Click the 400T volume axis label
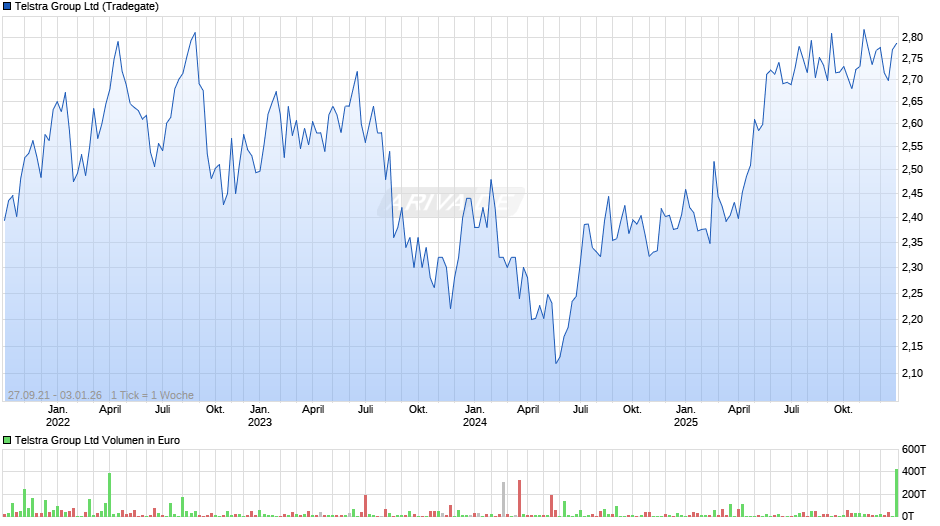The width and height of the screenshot is (940, 526). [x=914, y=471]
